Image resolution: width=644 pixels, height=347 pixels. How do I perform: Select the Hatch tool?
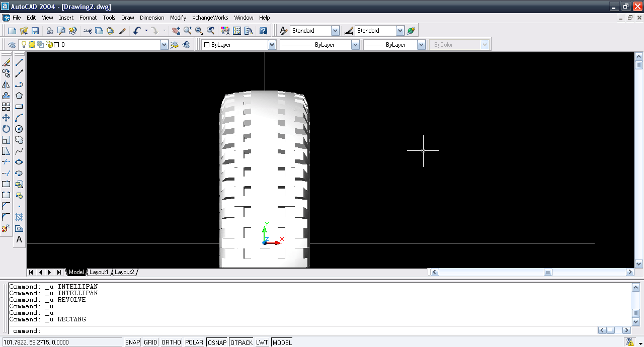(19, 217)
